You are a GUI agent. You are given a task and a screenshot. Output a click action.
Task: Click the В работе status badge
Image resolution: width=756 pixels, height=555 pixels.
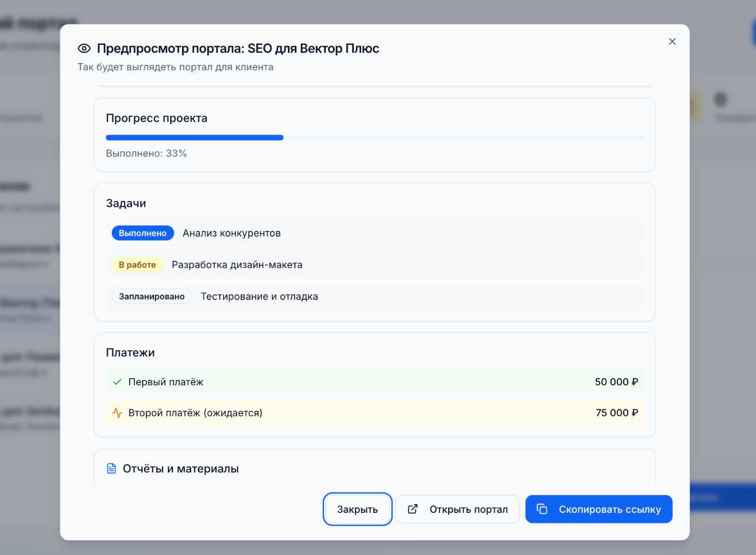coord(137,265)
